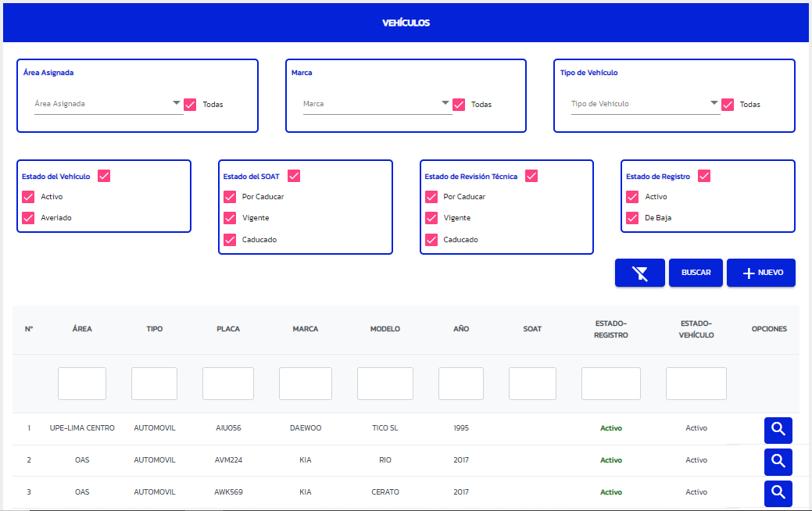The image size is (812, 511).
Task: Uncheck De Baja in Estado de Registro
Action: 632,218
